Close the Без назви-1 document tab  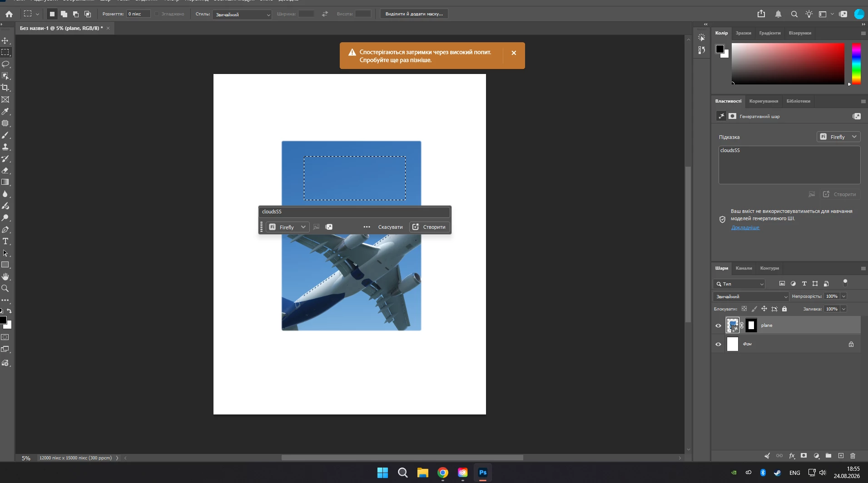[x=108, y=28]
